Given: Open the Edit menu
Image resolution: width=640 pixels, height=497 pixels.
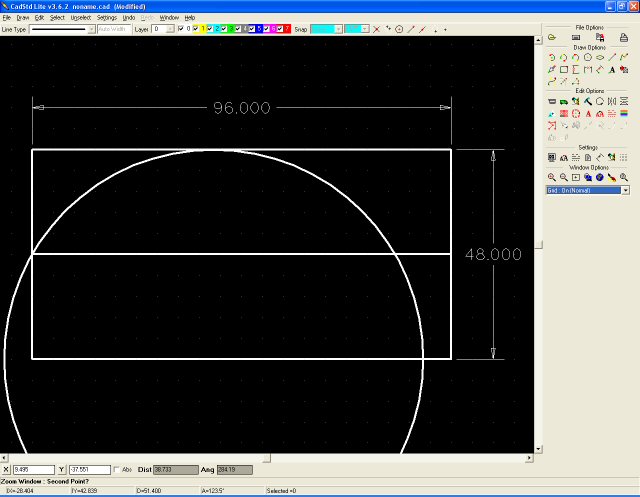Looking at the screenshot, I should pos(39,18).
